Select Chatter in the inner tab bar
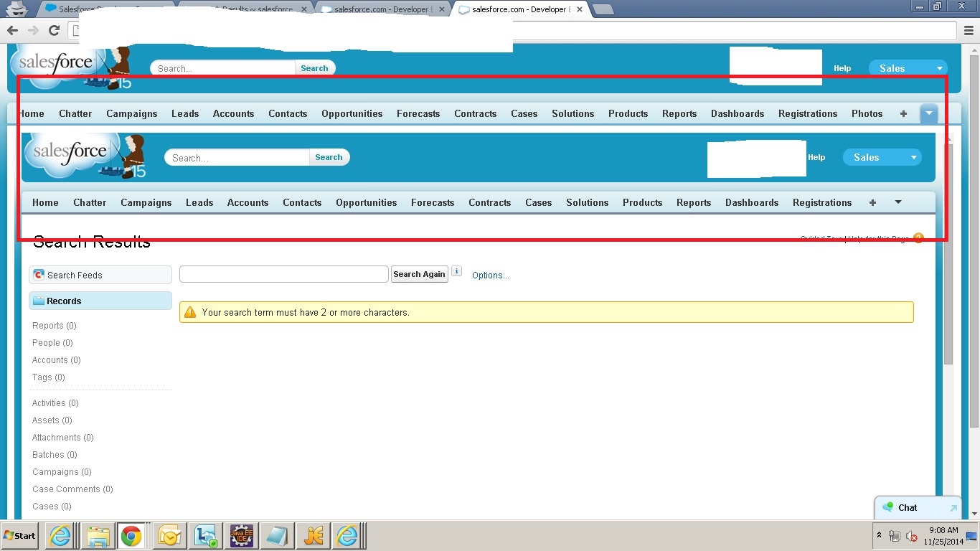The image size is (980, 551). pos(90,202)
